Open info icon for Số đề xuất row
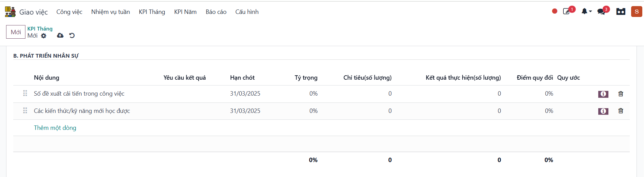 coord(603,94)
